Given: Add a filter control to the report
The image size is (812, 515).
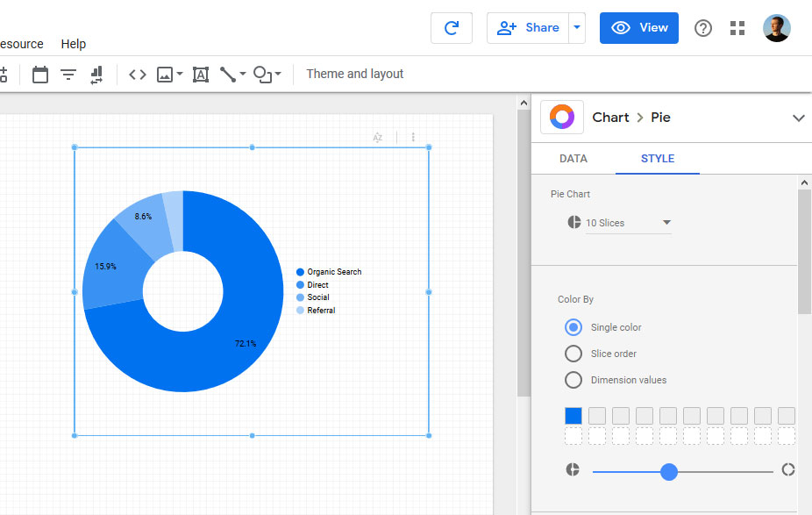Looking at the screenshot, I should [x=68, y=75].
